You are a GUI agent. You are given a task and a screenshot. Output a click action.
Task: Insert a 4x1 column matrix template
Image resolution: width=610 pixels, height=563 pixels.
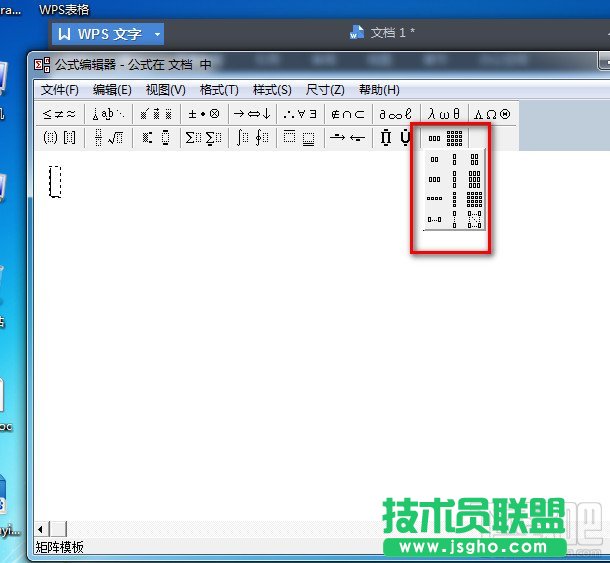454,199
